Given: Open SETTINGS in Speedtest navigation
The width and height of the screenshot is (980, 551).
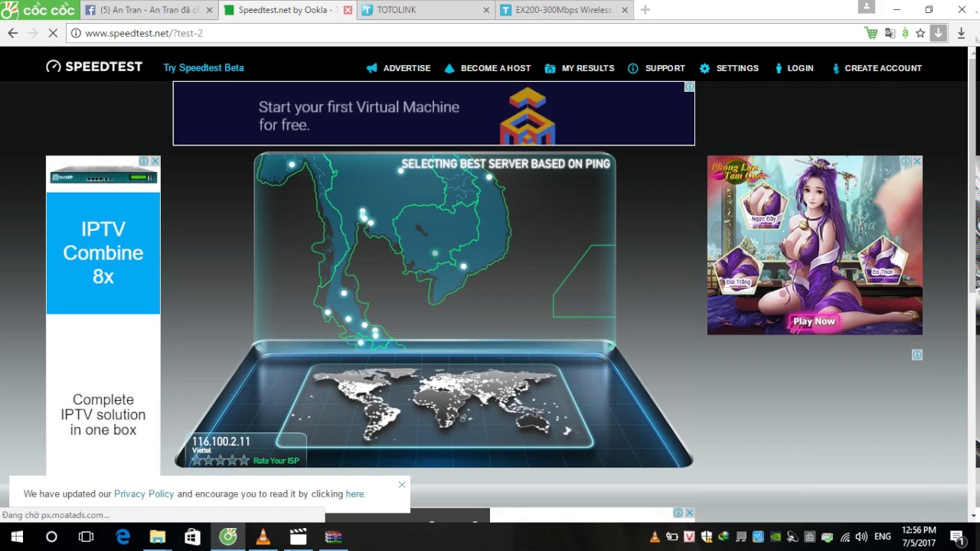Looking at the screenshot, I should pyautogui.click(x=729, y=68).
